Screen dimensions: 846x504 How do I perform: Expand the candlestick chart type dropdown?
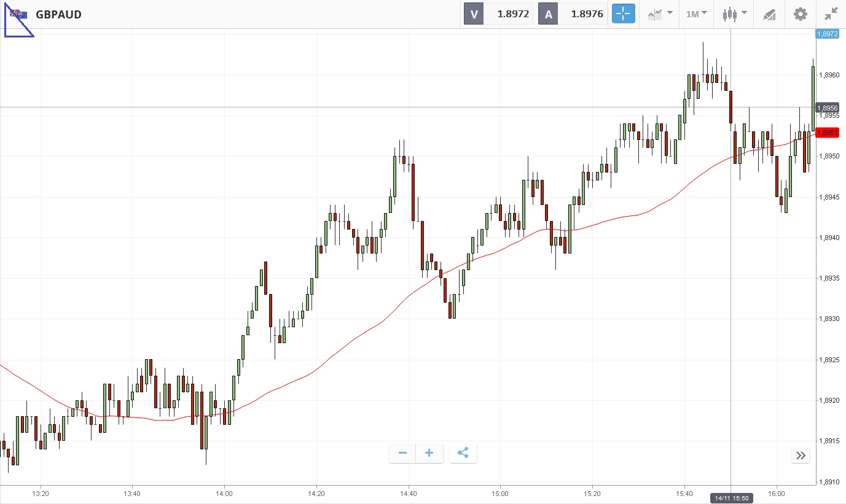735,14
